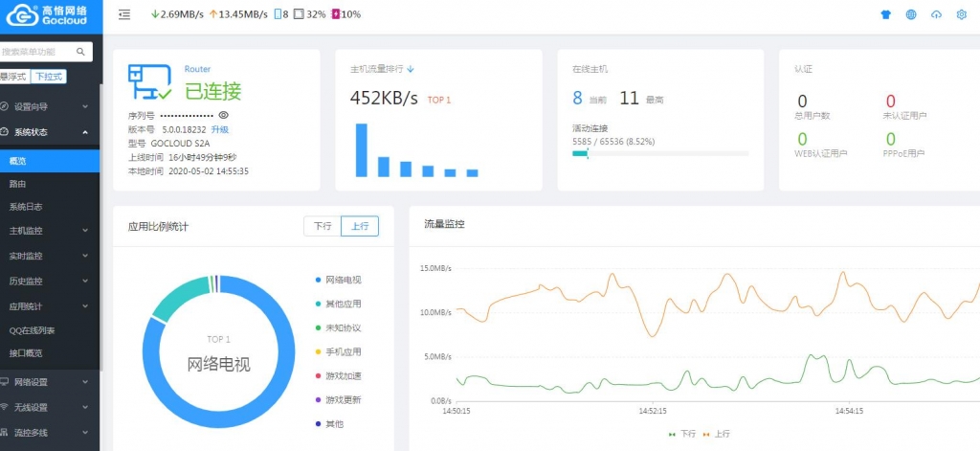Switch app statistics to 下行
Screen dimensions: 980x451
pos(323,226)
